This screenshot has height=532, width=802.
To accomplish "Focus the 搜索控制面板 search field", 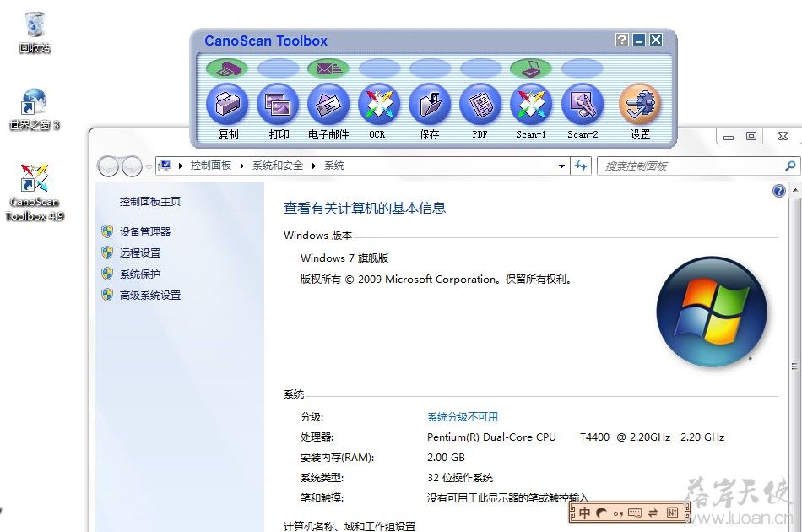I will 693,166.
